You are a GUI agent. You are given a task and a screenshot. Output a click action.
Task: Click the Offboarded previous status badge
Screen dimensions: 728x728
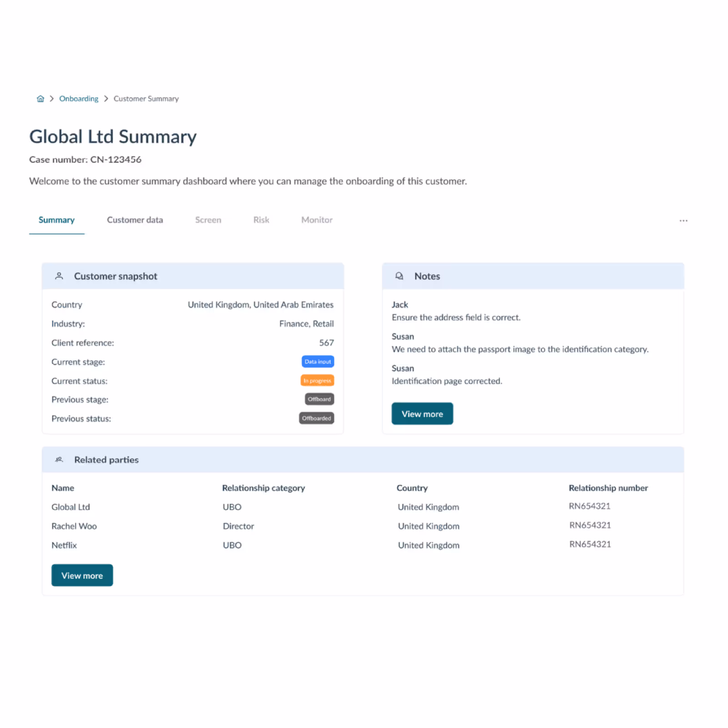(317, 418)
